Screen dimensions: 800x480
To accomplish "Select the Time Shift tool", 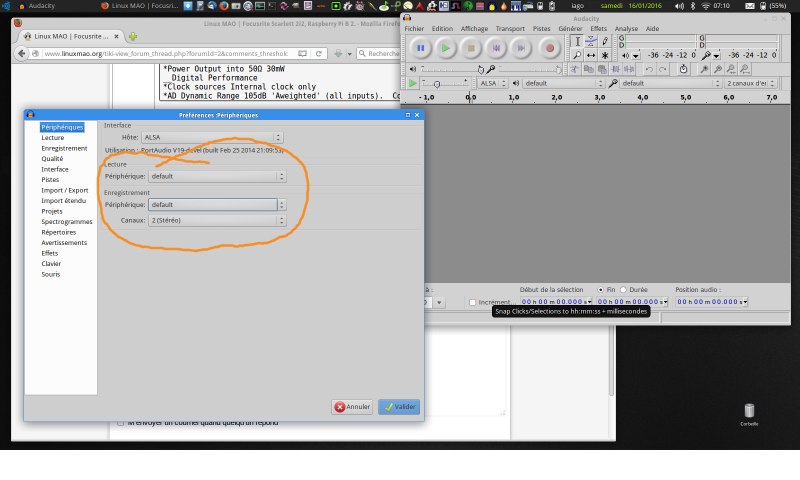I will (591, 55).
